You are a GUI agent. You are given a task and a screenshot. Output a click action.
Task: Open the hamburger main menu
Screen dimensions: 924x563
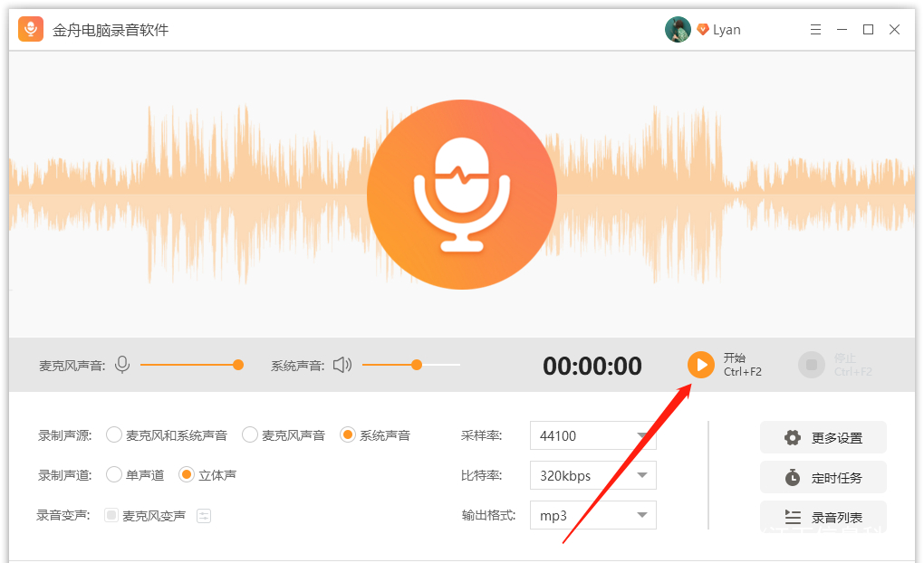tap(815, 30)
